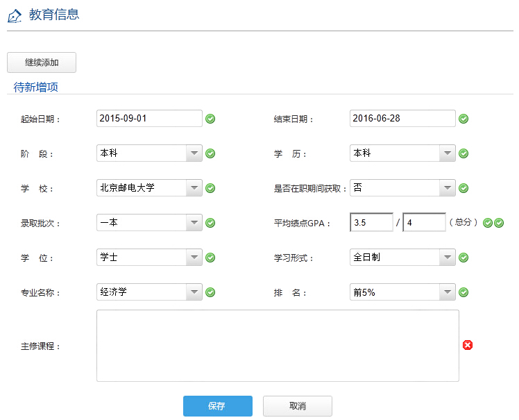
Task: Click green validation icon next to 学校 dropdown
Action: point(210,188)
